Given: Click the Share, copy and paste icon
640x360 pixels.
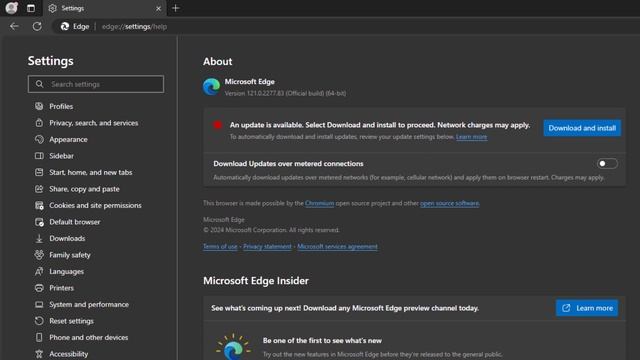Looking at the screenshot, I should click(39, 189).
